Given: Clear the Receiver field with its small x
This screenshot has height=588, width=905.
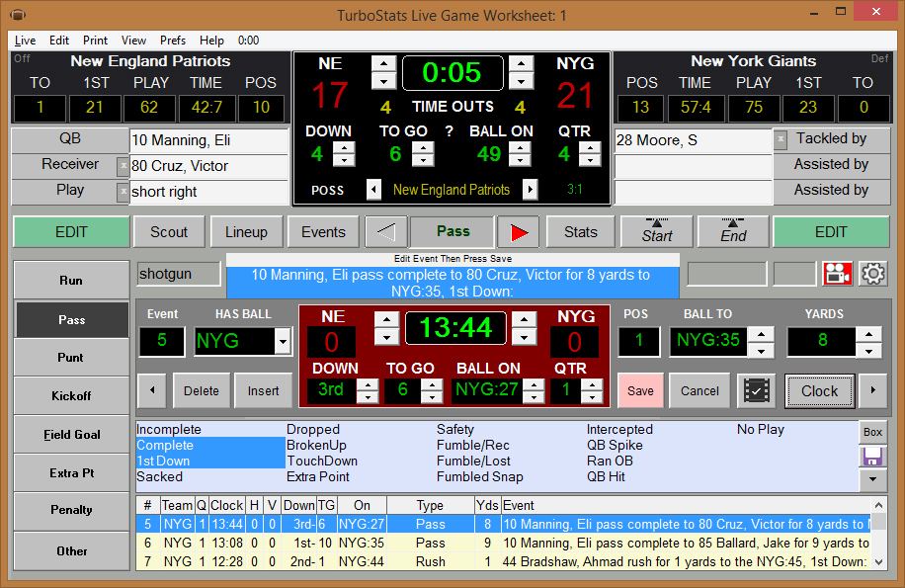Looking at the screenshot, I should (123, 167).
